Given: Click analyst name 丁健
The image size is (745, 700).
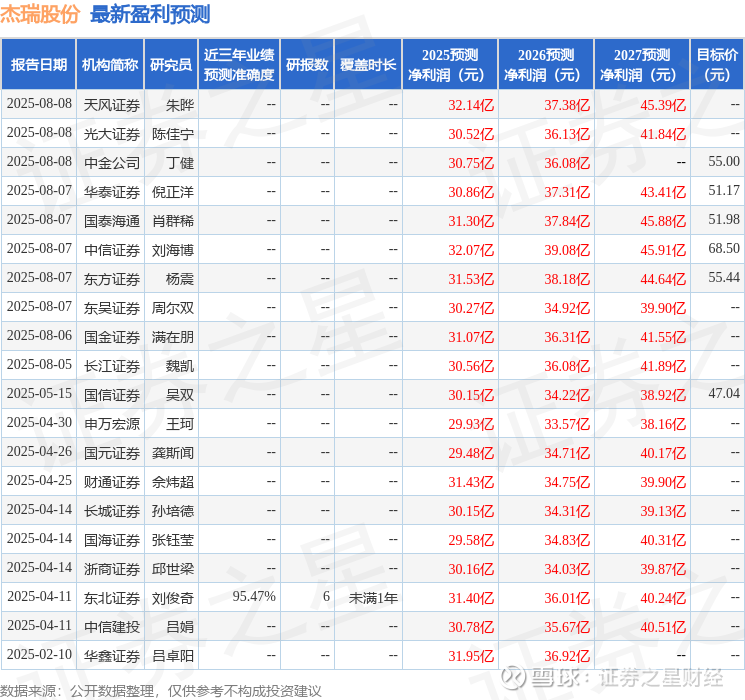Looking at the screenshot, I should pyautogui.click(x=180, y=163).
